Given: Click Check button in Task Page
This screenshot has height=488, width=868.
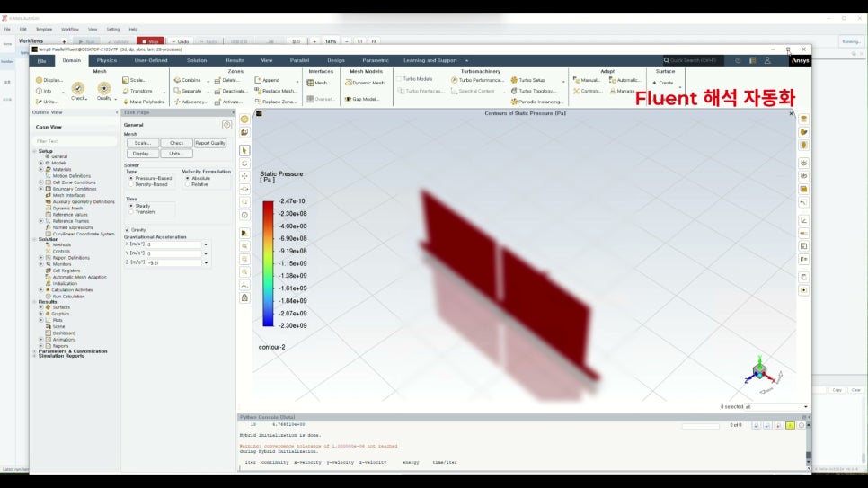Looking at the screenshot, I should pos(177,143).
